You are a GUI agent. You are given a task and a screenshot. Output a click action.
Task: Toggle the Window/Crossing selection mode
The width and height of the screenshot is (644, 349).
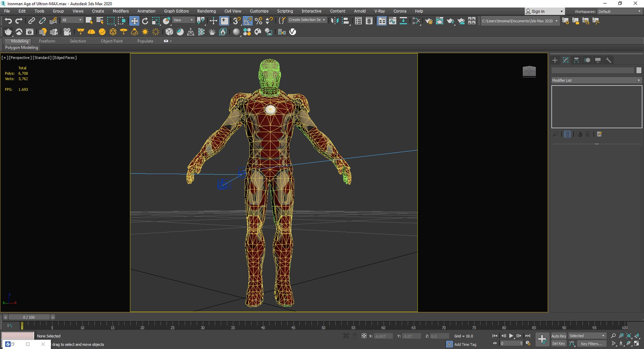[x=121, y=21]
